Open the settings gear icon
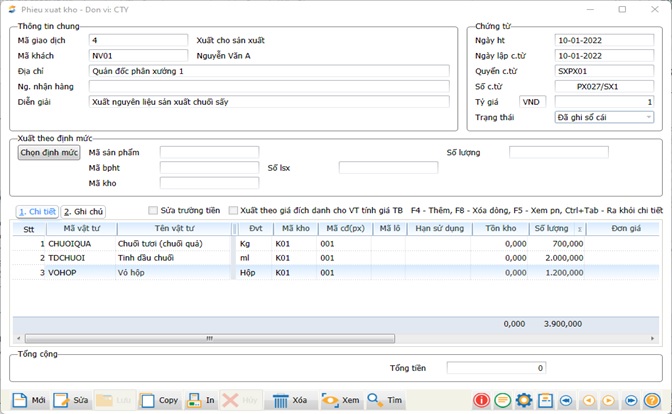 523,400
